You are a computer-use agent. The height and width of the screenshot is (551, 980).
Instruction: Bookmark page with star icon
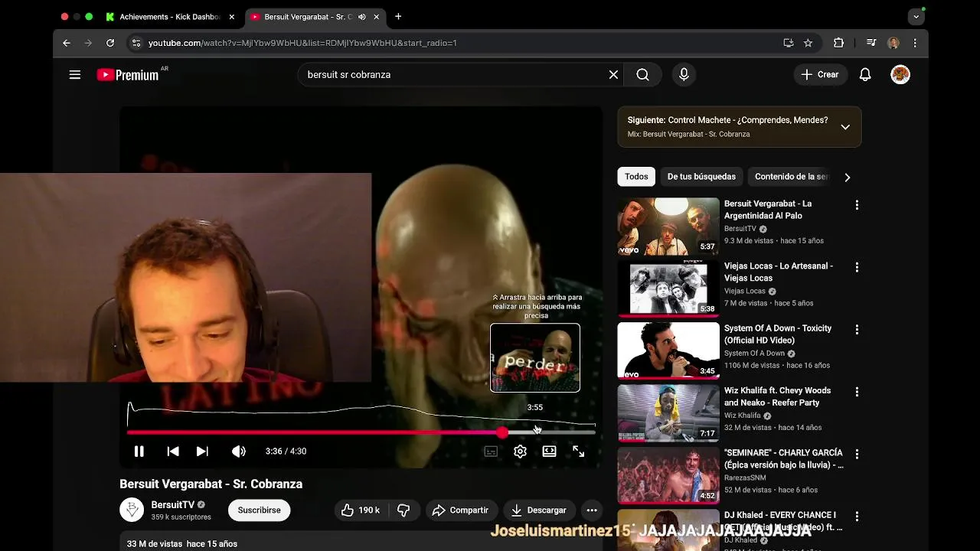pos(808,43)
